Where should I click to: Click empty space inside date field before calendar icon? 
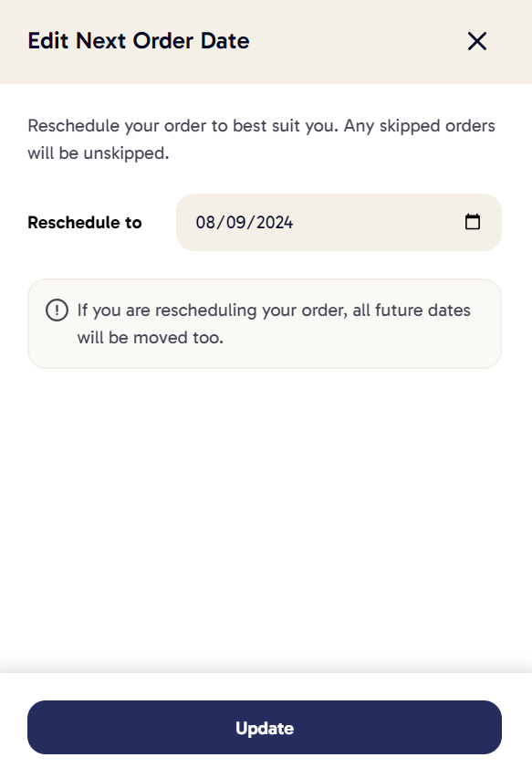click(377, 223)
